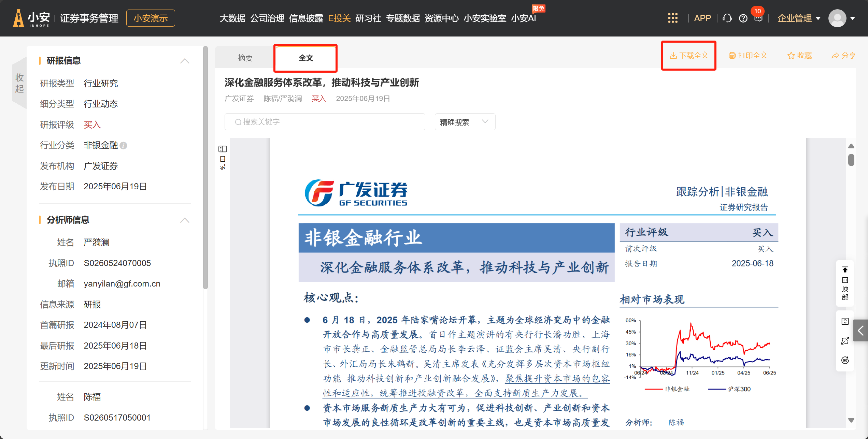Click the 陈福/严漪澜 author name
Image resolution: width=868 pixels, height=439 pixels.
283,99
